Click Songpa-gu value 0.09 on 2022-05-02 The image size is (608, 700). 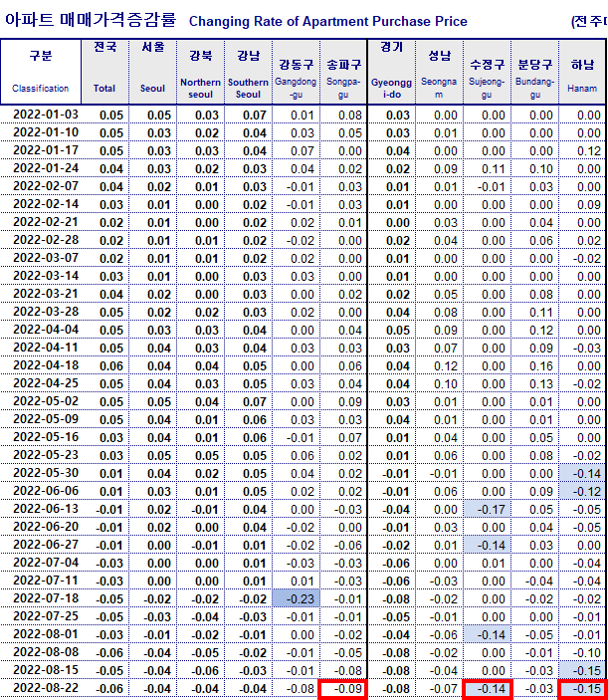coord(343,401)
